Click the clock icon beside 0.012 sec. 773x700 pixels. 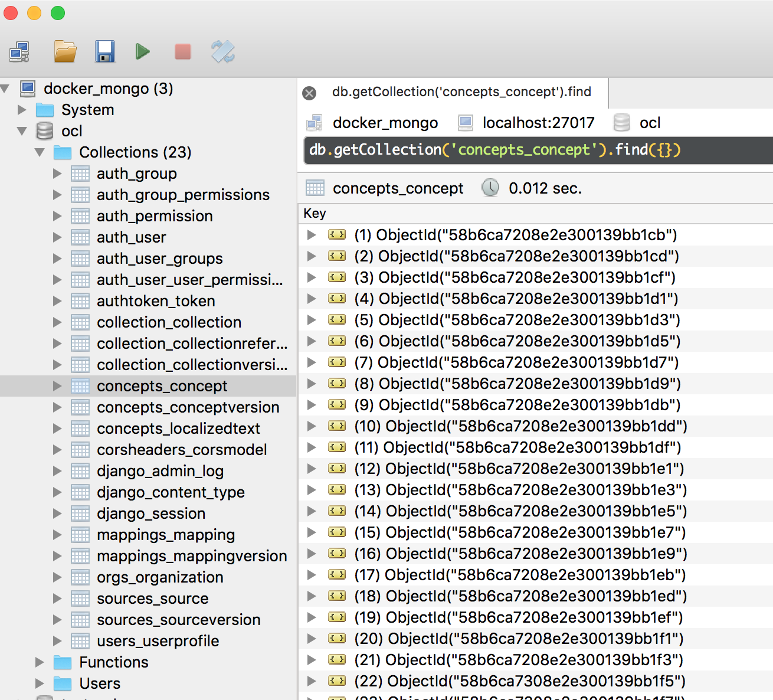pyautogui.click(x=490, y=188)
